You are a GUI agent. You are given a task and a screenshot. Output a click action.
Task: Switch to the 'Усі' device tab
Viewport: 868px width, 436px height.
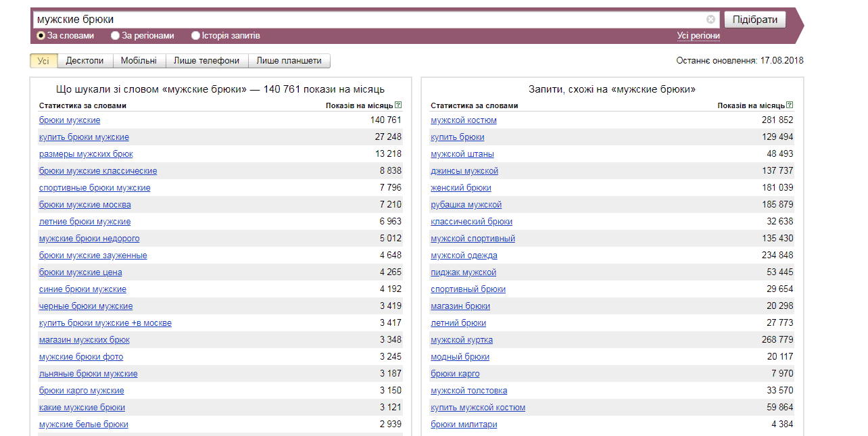click(43, 61)
